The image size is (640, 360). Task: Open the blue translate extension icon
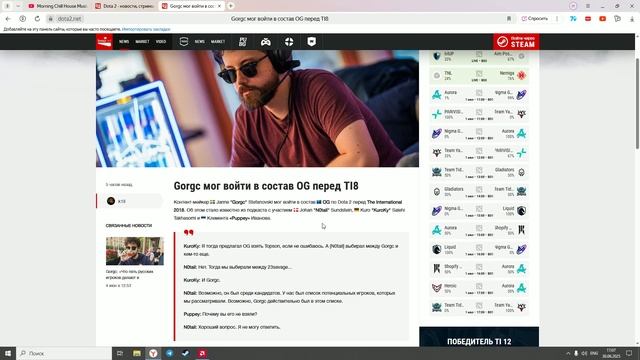tap(573, 19)
